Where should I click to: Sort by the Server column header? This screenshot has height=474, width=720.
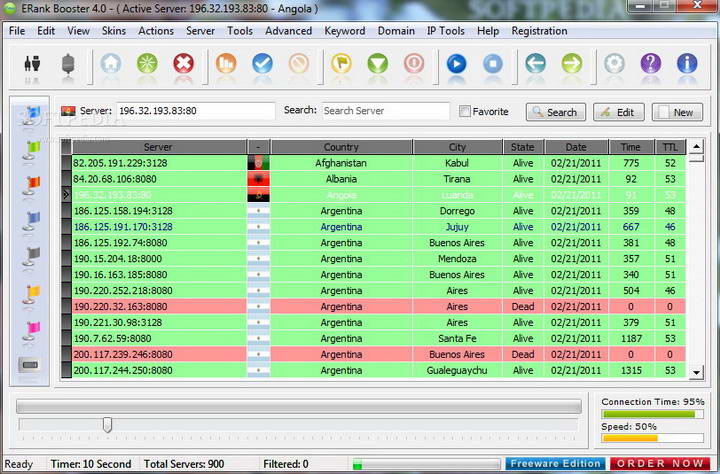pyautogui.click(x=158, y=147)
